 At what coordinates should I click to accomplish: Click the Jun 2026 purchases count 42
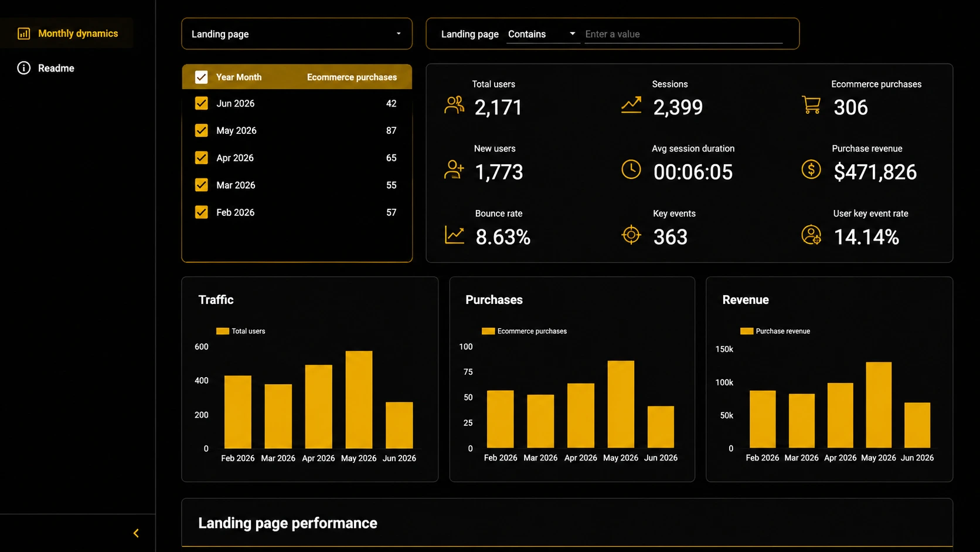coord(391,103)
